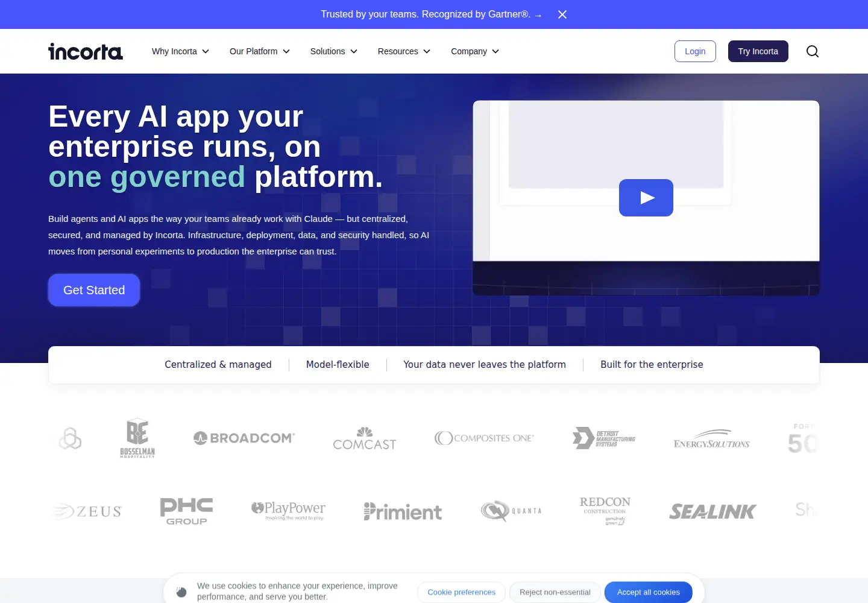Open the Resources dropdown menu

(404, 51)
